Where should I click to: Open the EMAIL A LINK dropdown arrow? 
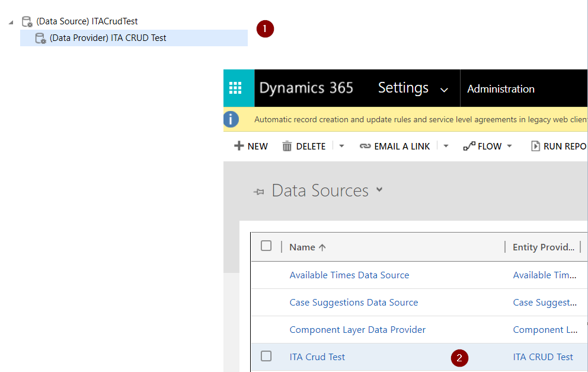(x=446, y=146)
